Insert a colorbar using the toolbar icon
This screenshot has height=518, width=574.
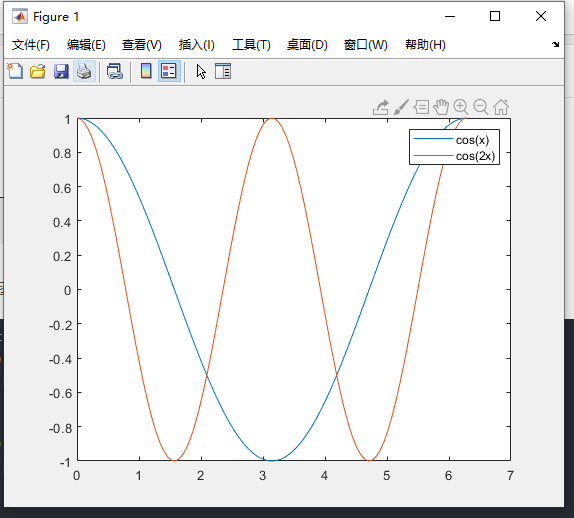tap(146, 71)
